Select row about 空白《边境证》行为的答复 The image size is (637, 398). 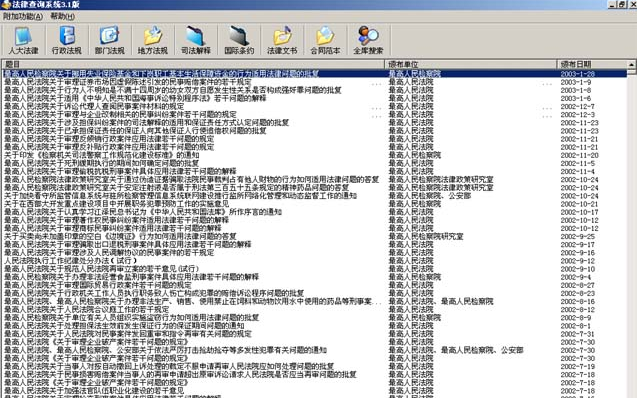pos(315,236)
